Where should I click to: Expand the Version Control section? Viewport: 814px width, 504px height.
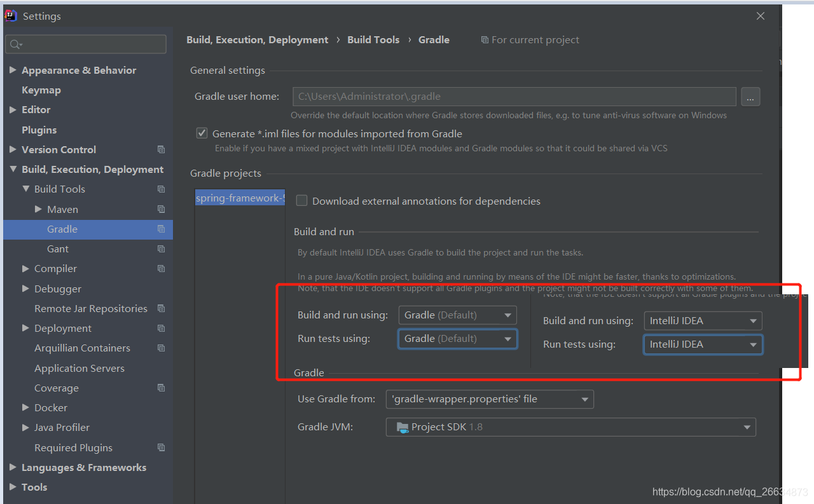[13, 149]
